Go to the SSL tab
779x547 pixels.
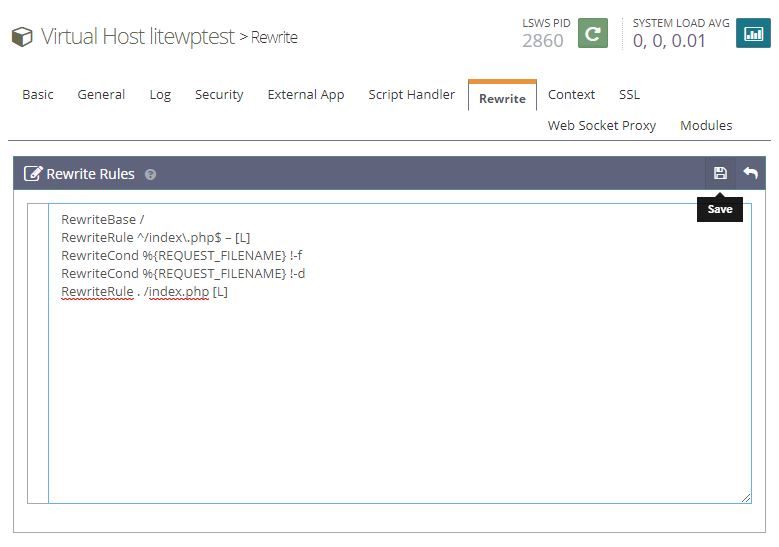tap(629, 94)
